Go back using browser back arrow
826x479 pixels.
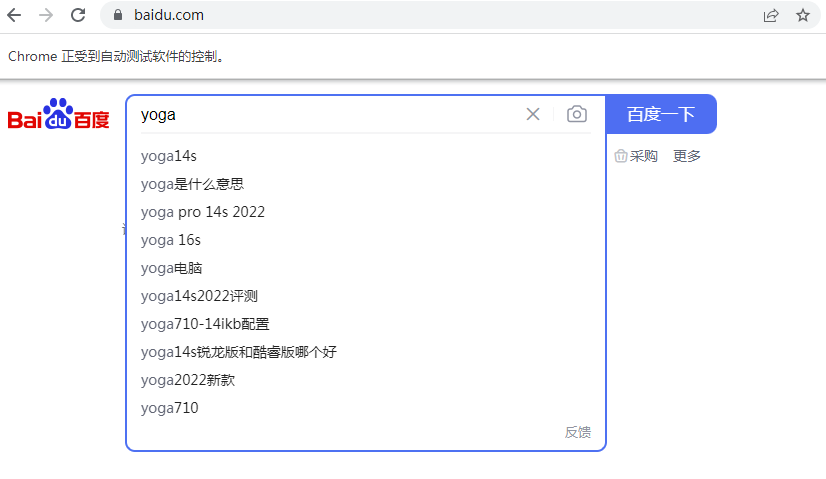coord(14,15)
